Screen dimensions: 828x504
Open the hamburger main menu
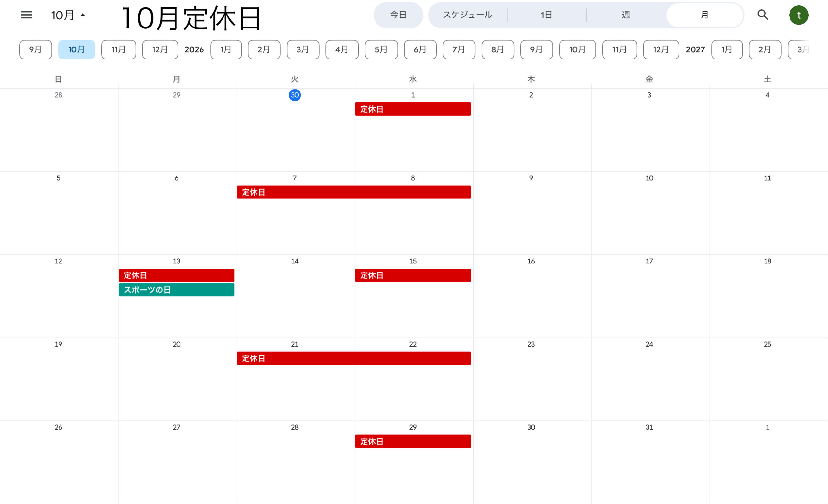tap(26, 15)
